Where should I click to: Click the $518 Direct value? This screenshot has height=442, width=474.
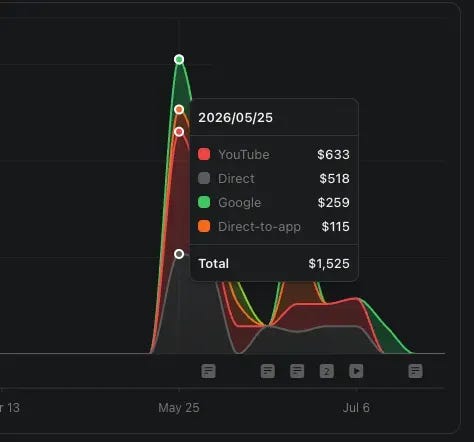pyautogui.click(x=334, y=178)
